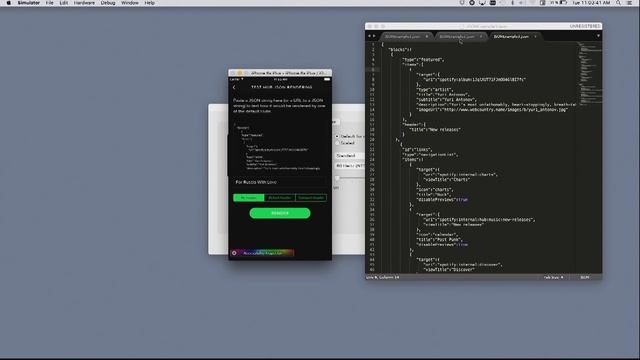Close the Accessibility Inspector overlay
The image size is (640, 360).
coord(234,253)
